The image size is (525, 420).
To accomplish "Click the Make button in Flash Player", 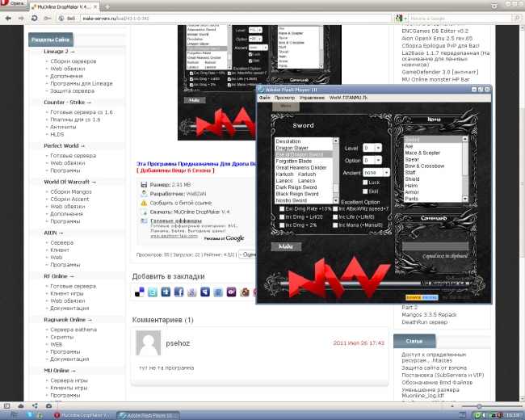I will tap(286, 246).
